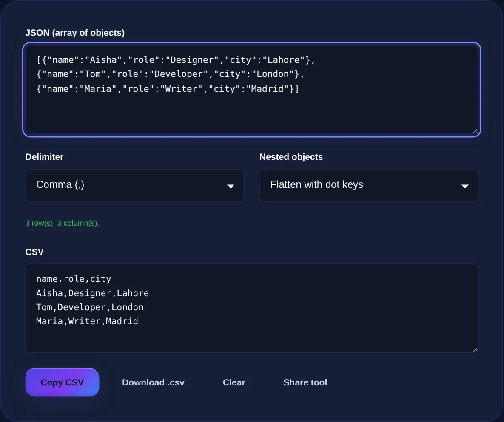This screenshot has width=504, height=422.
Task: Click the Copy CSV button
Action: coord(62,382)
